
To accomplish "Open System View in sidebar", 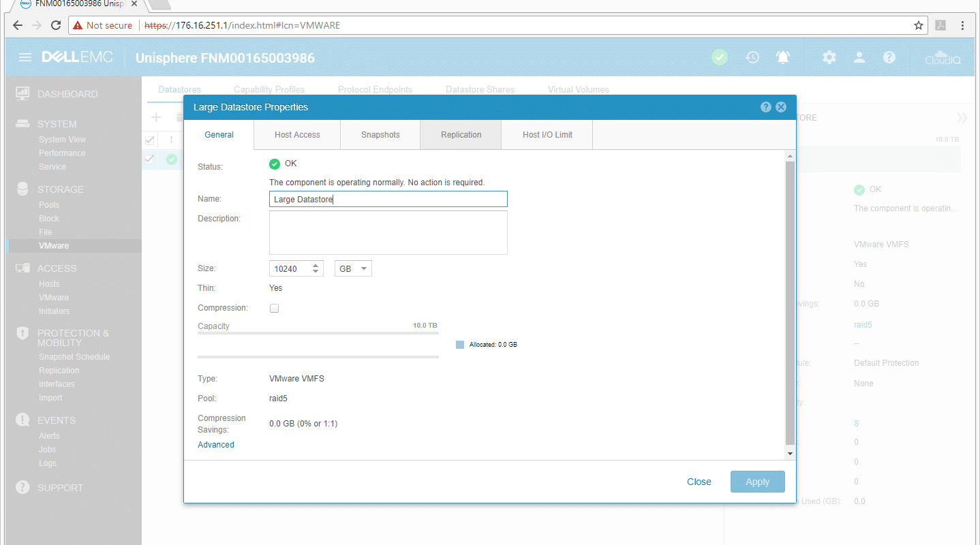I will click(x=63, y=140).
